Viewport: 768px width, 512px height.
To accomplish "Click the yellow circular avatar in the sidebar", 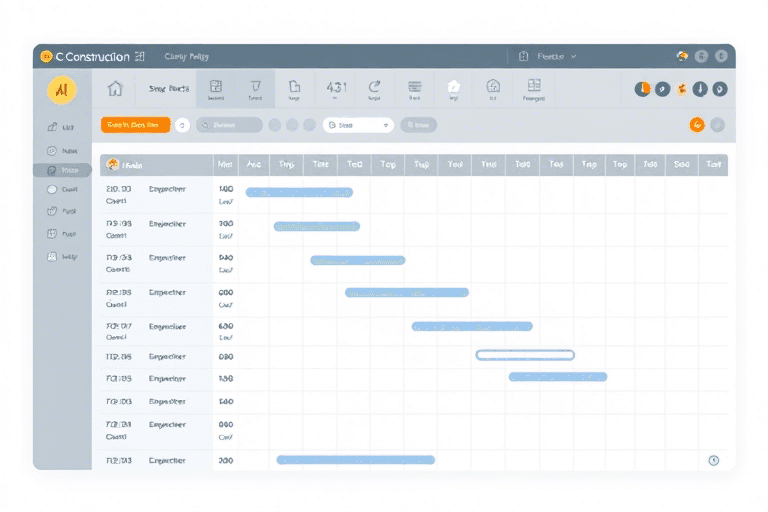I will (x=62, y=89).
